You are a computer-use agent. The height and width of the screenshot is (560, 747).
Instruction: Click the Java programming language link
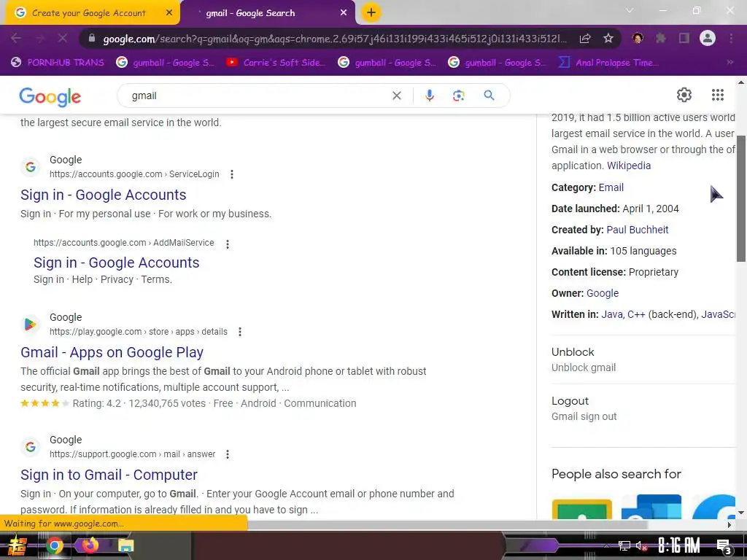pyautogui.click(x=612, y=314)
